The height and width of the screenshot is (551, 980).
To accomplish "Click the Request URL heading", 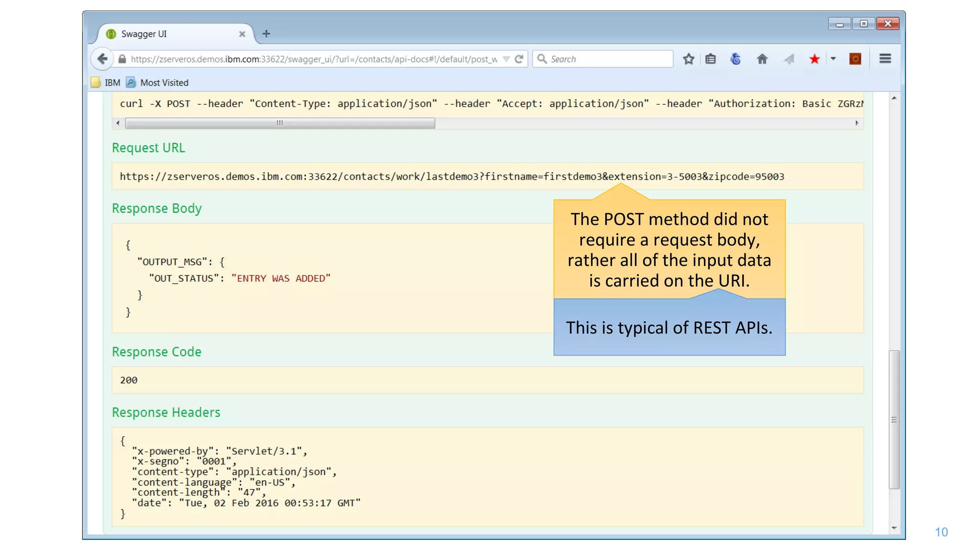I will point(148,148).
